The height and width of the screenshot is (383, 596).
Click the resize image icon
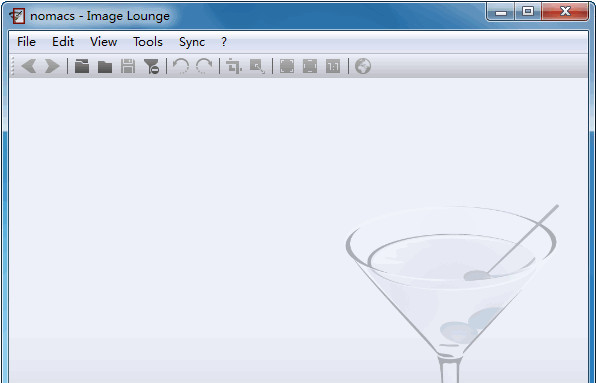click(257, 66)
